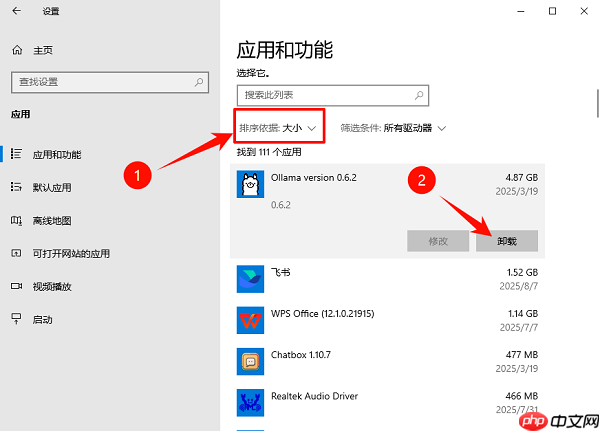Click the 2025/8/7 date under 飞书
Screen dimensions: 600x431
[x=519, y=286]
